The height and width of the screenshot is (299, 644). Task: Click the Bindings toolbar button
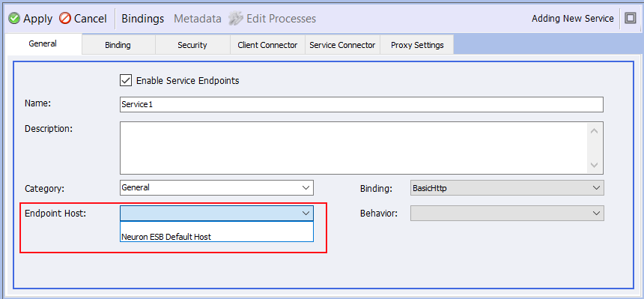142,19
